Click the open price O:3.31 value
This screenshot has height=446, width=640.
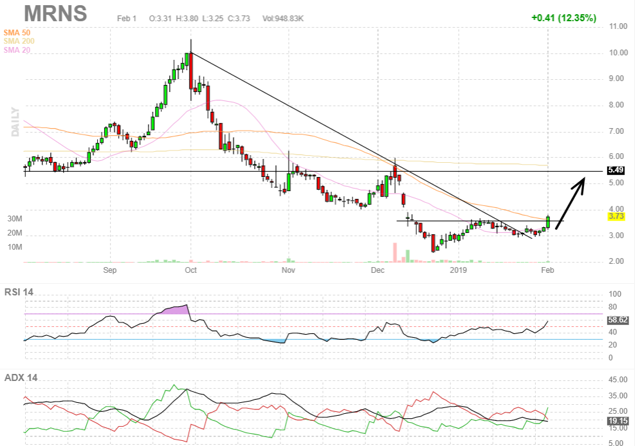(160, 18)
